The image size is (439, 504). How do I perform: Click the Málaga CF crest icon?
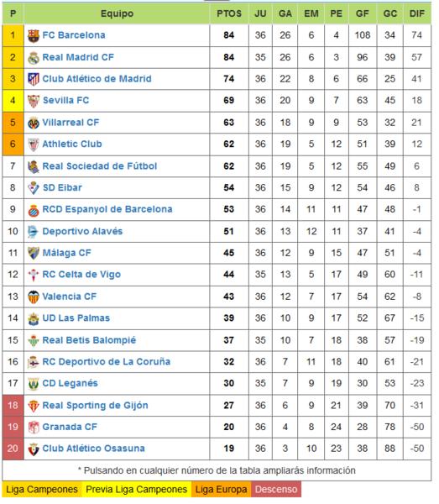point(34,254)
